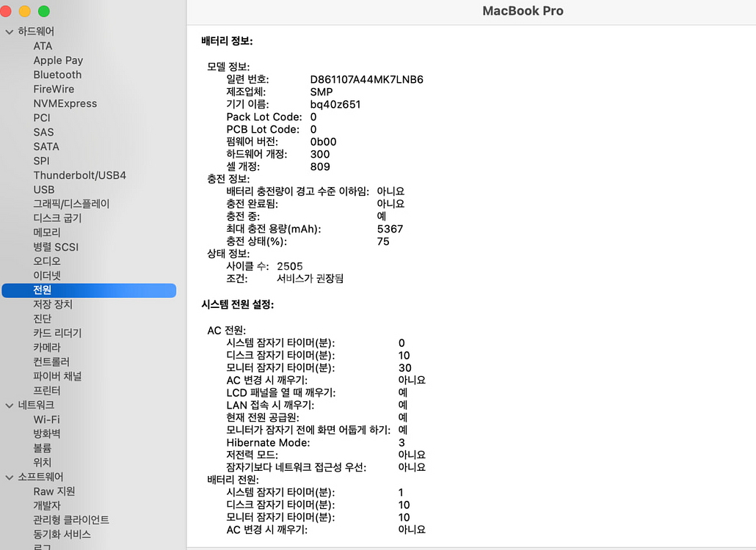Click serial number D861107A44MK7LNB6
Screen dimensions: 756x550
coord(366,79)
